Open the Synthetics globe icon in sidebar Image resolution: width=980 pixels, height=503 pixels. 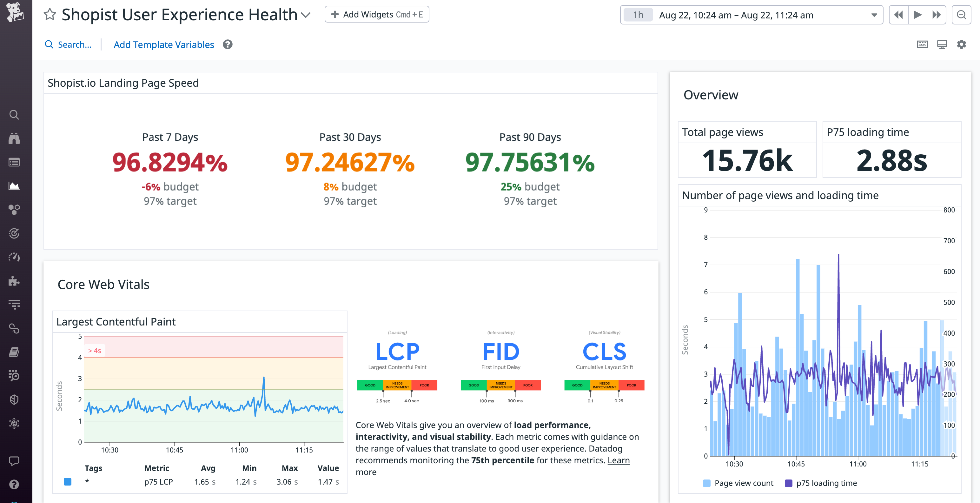click(x=15, y=423)
